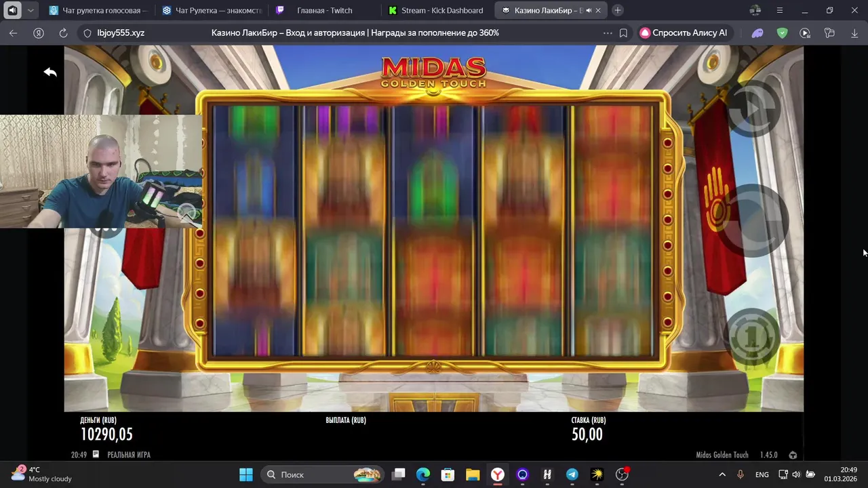Click the Midas Golden Touch footer text

(x=722, y=455)
